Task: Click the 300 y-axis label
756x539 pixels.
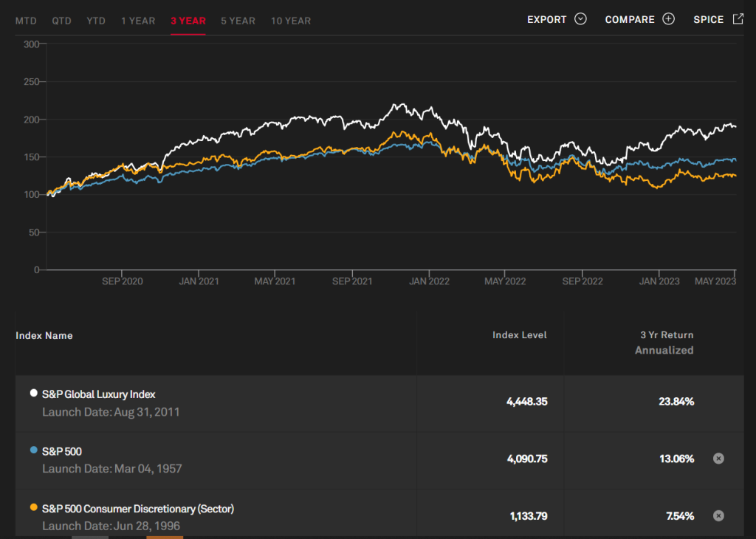Action: 31,44
